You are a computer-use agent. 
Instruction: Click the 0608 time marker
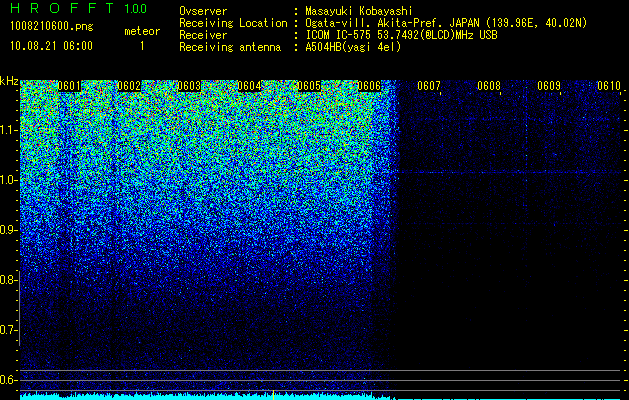[489, 86]
